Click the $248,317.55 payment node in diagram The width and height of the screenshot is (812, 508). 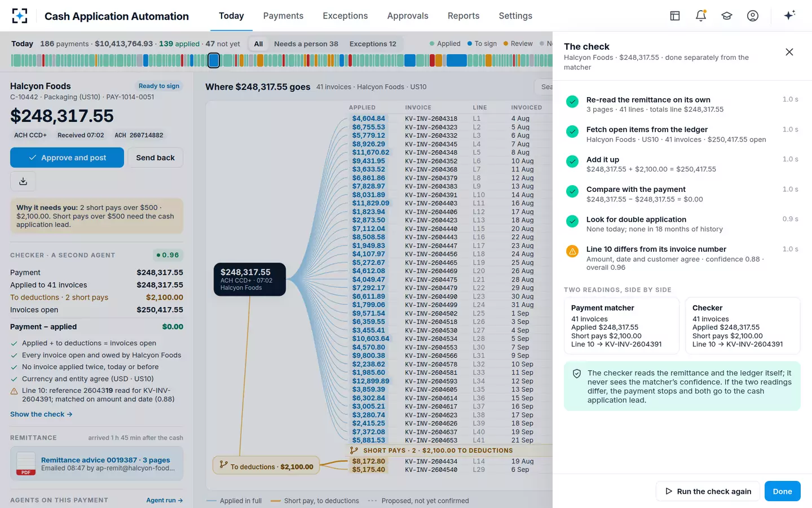point(250,279)
